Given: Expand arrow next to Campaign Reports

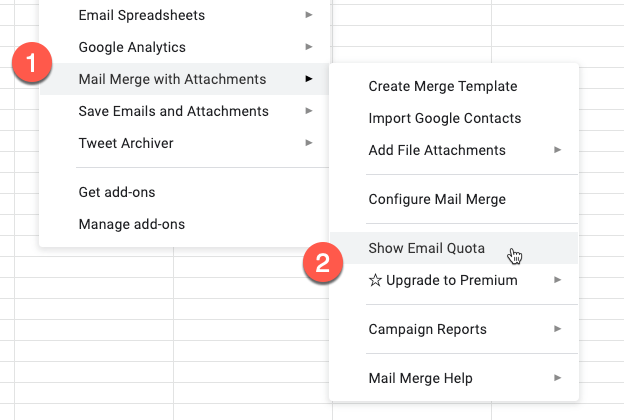Looking at the screenshot, I should click(558, 328).
